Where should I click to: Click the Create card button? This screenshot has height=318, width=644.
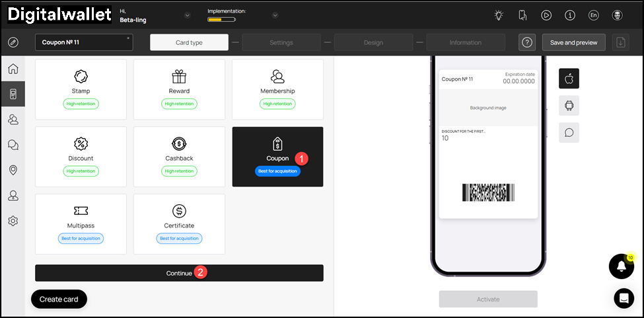[59, 299]
